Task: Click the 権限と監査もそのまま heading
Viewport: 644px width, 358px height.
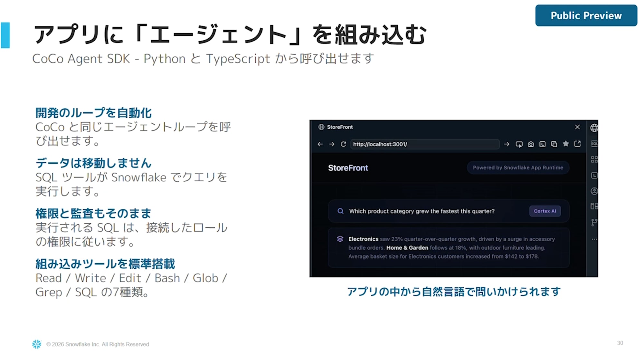Action: [93, 213]
